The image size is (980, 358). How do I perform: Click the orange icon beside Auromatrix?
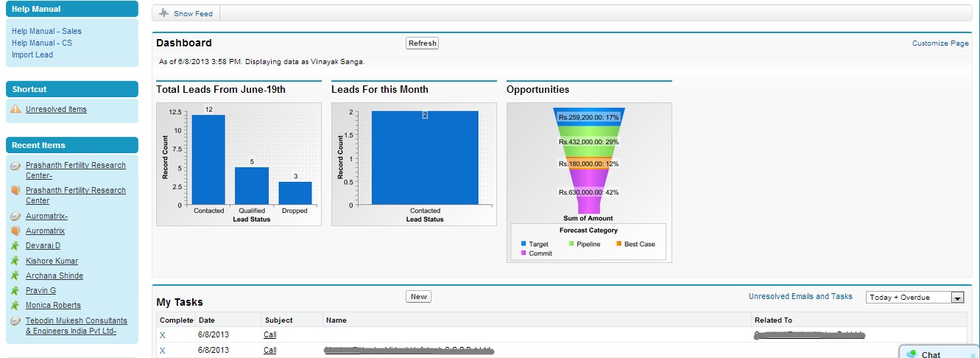point(15,231)
